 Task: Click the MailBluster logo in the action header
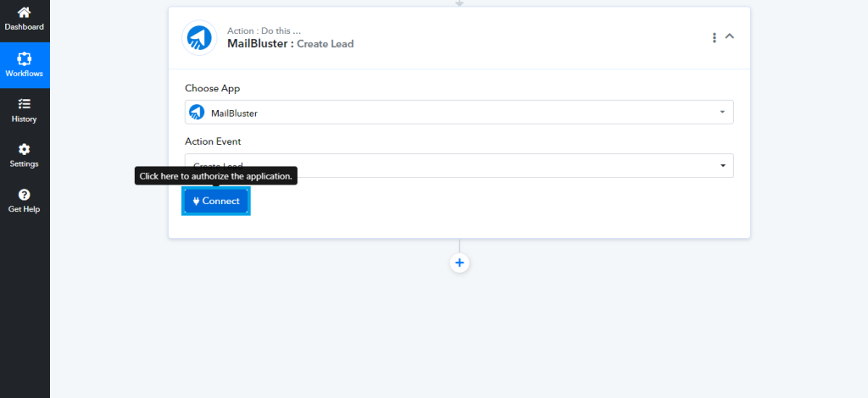pyautogui.click(x=199, y=37)
